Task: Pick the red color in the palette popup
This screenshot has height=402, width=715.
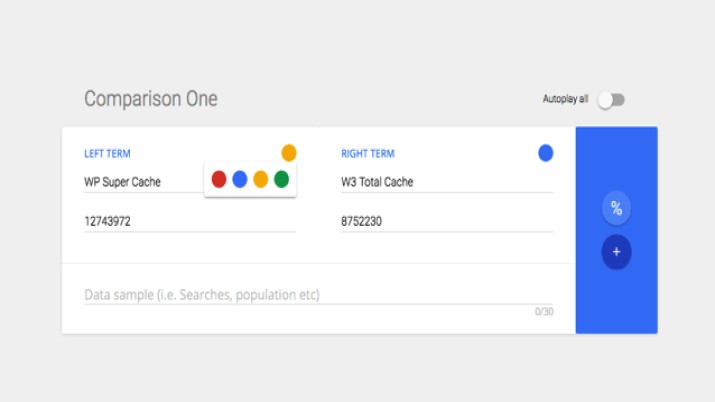Action: [219, 179]
